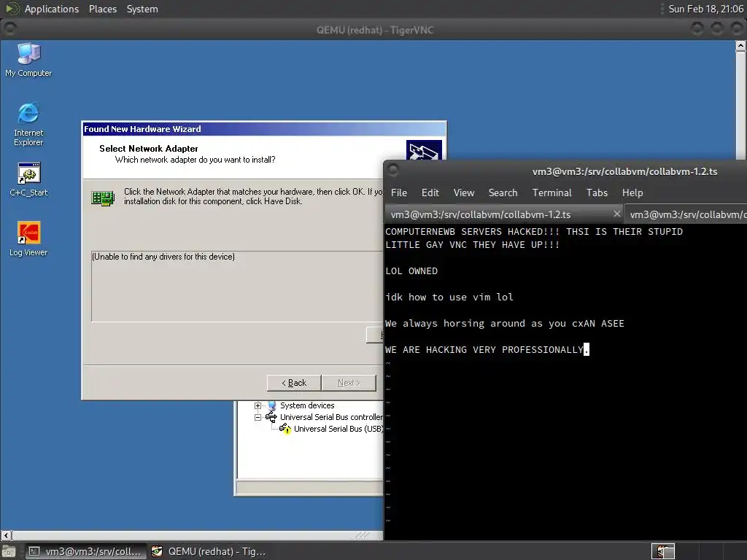Click the disabled Next button in wizard
This screenshot has width=747, height=560.
point(349,383)
